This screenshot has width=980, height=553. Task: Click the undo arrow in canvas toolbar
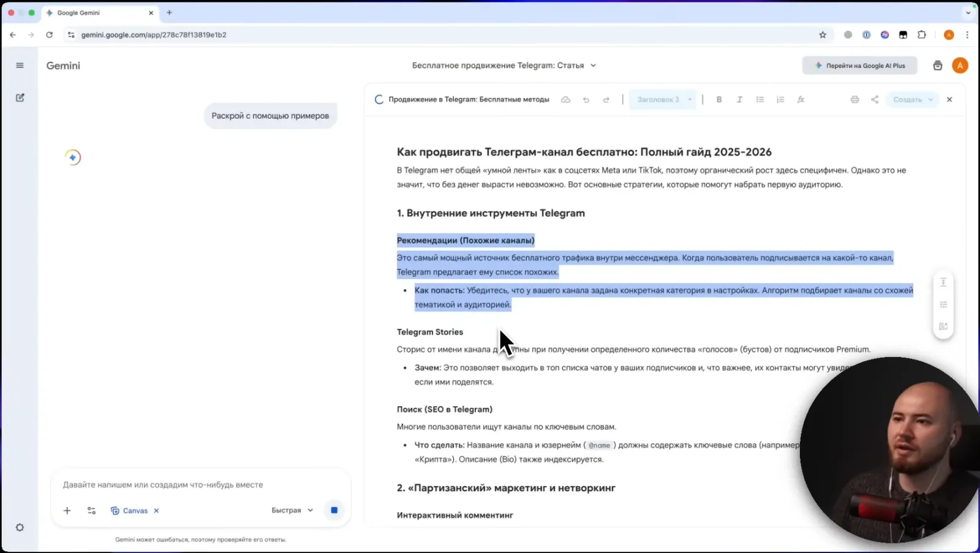(586, 99)
